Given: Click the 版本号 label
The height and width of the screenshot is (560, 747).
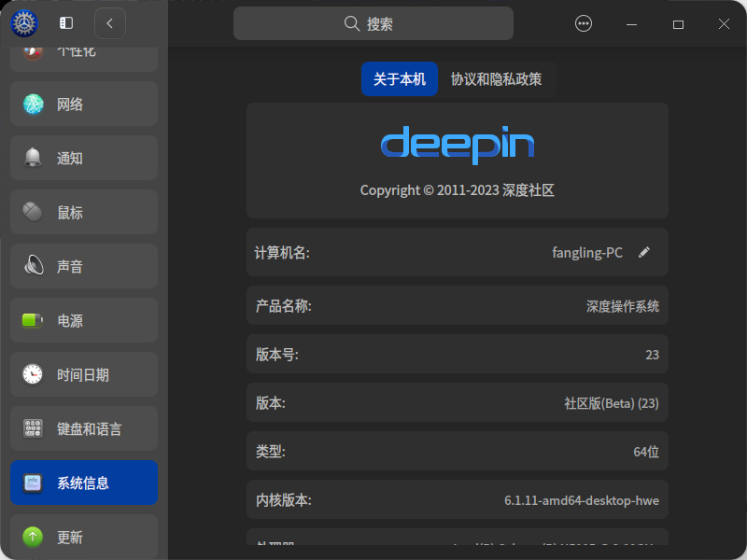Looking at the screenshot, I should coord(277,355).
